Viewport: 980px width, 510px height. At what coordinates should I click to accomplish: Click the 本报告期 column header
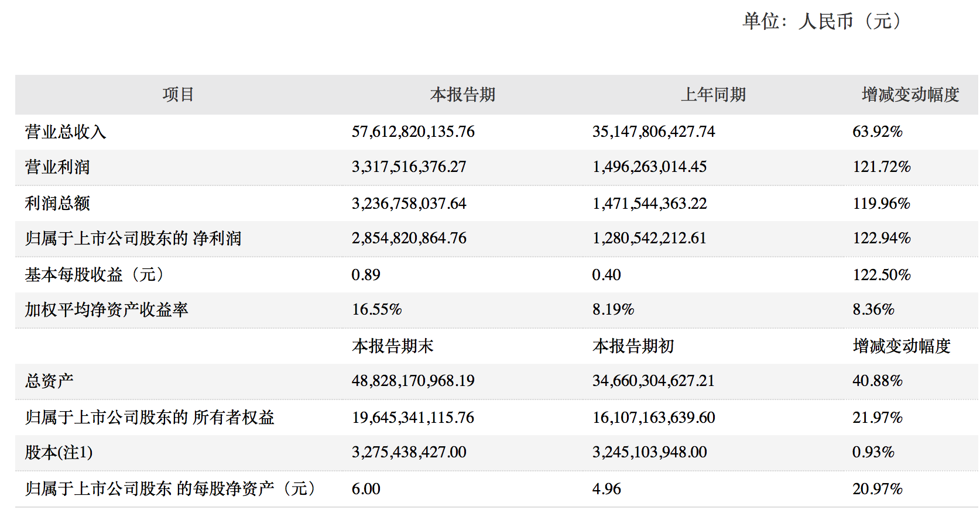coord(462,95)
